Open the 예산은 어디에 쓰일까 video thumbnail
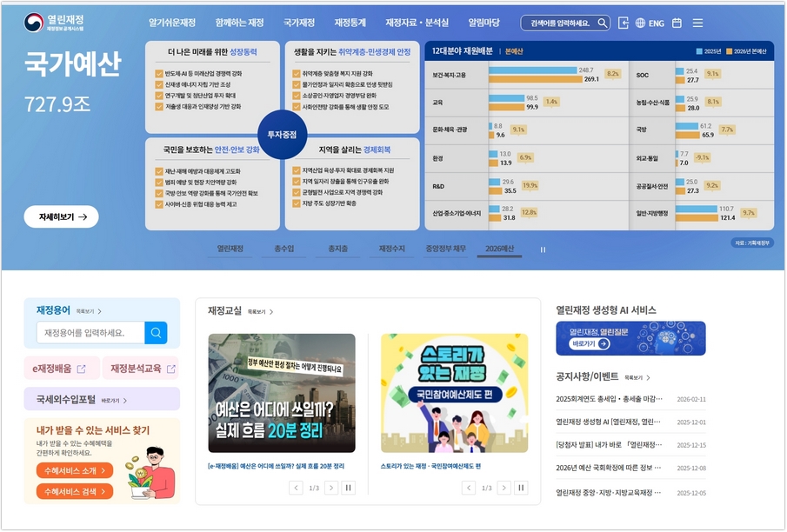Screen dimensions: 787x532 coord(282,393)
